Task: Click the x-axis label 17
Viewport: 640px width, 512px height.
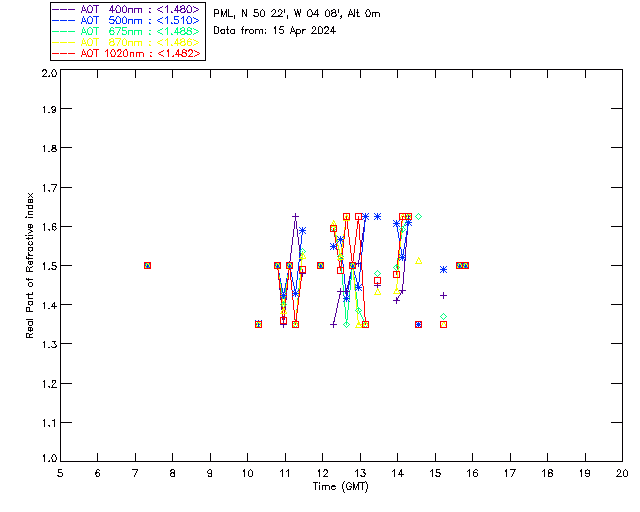Action: pos(510,473)
